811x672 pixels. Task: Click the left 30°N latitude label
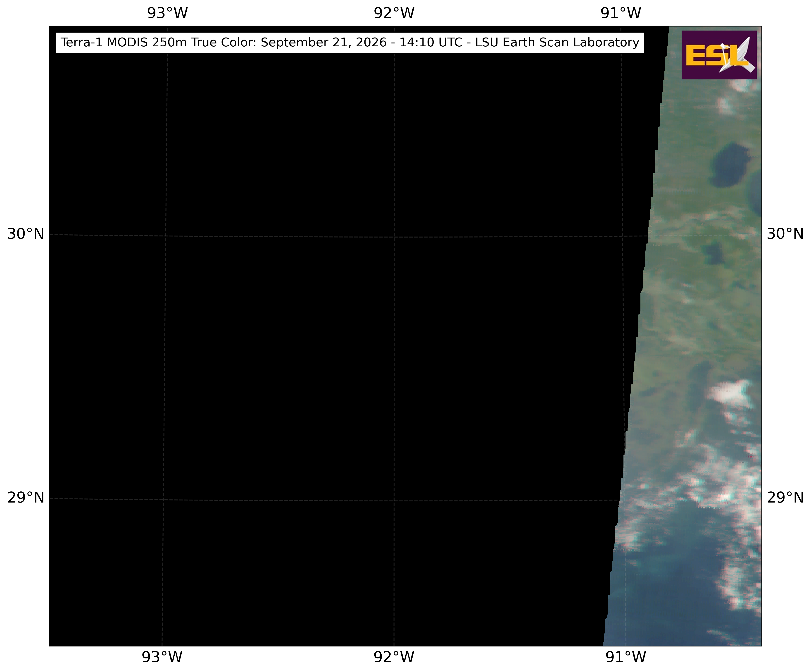tap(26, 234)
